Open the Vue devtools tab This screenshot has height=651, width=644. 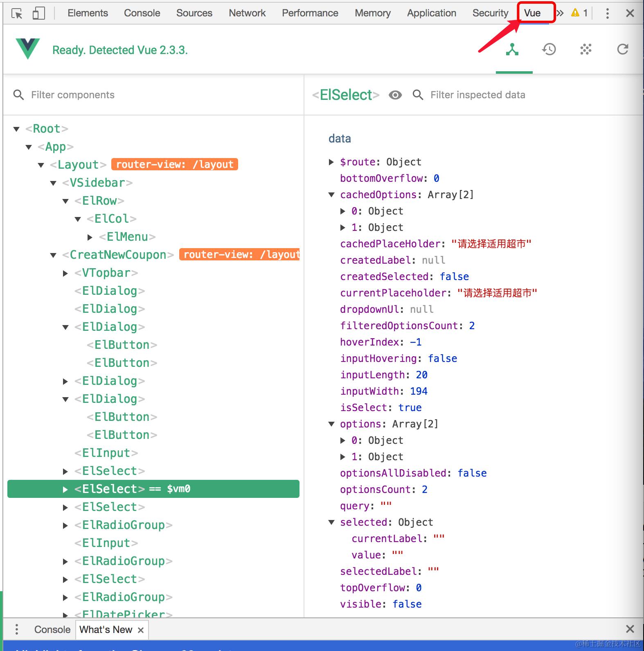532,13
